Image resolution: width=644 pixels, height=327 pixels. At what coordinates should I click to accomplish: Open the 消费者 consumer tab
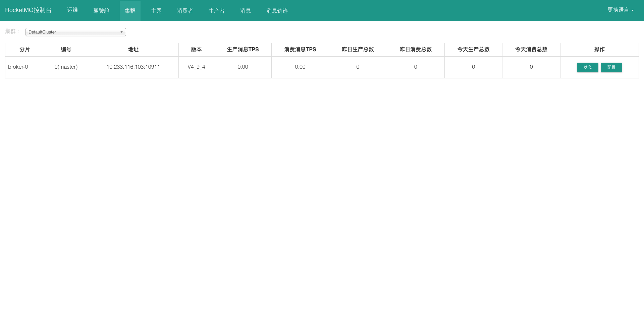tap(185, 11)
